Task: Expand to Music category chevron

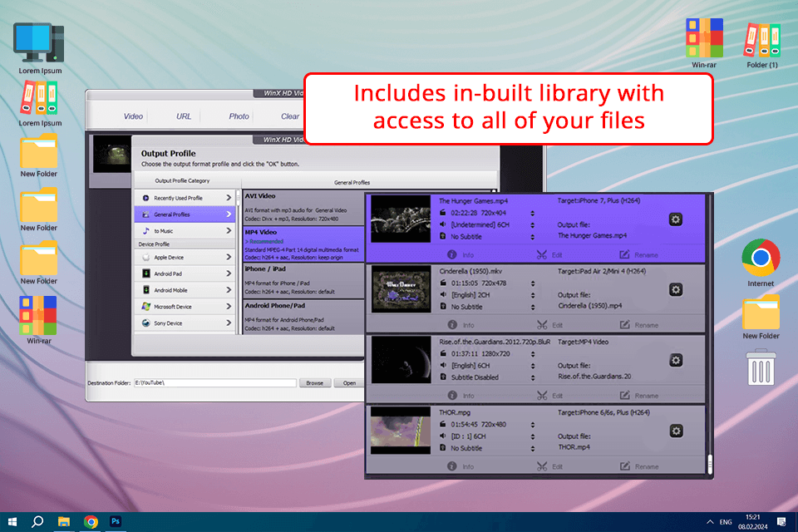Action: pos(228,230)
